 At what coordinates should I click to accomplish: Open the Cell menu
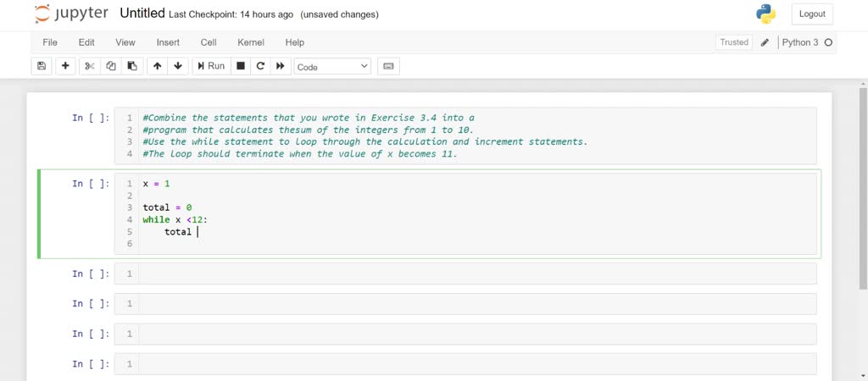pyautogui.click(x=209, y=42)
